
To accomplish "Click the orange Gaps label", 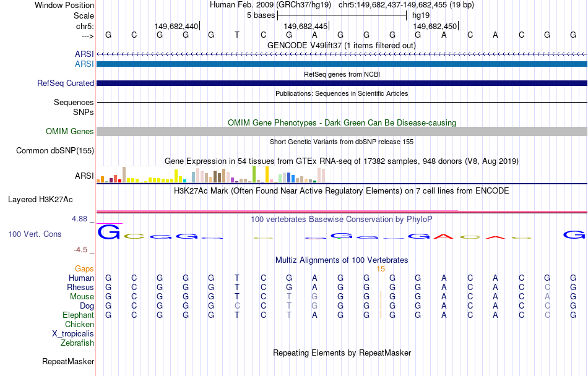I will point(84,268).
